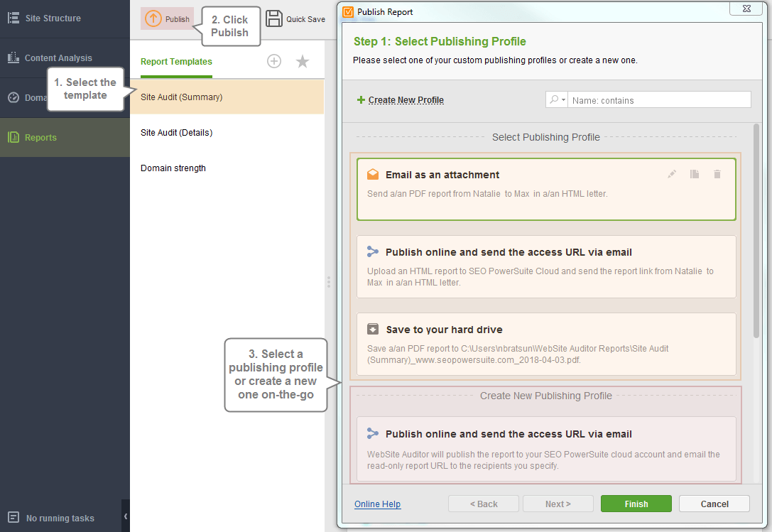
Task: Click the hard drive save profile icon
Action: click(x=373, y=329)
